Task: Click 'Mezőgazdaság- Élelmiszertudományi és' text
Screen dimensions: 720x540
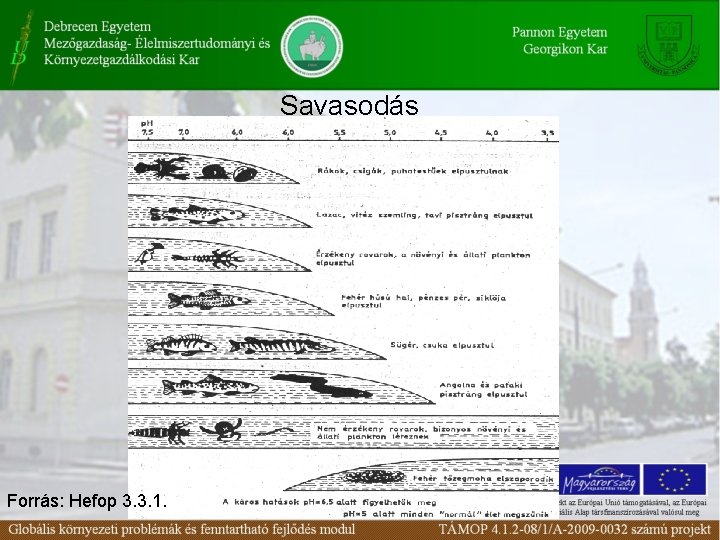Action: pos(157,43)
